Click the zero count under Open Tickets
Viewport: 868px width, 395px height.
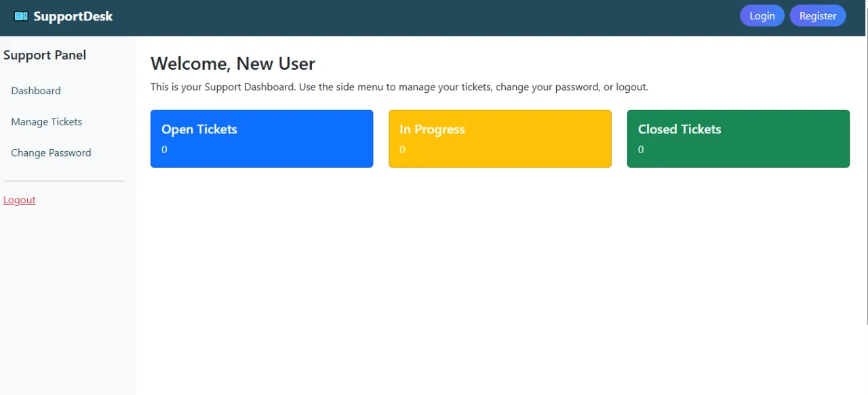tap(164, 150)
